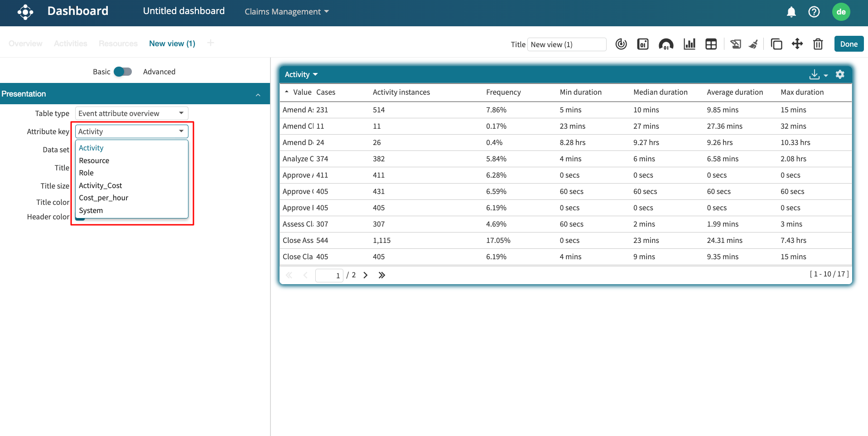Go to the next table page
868x436 pixels.
pyautogui.click(x=366, y=275)
